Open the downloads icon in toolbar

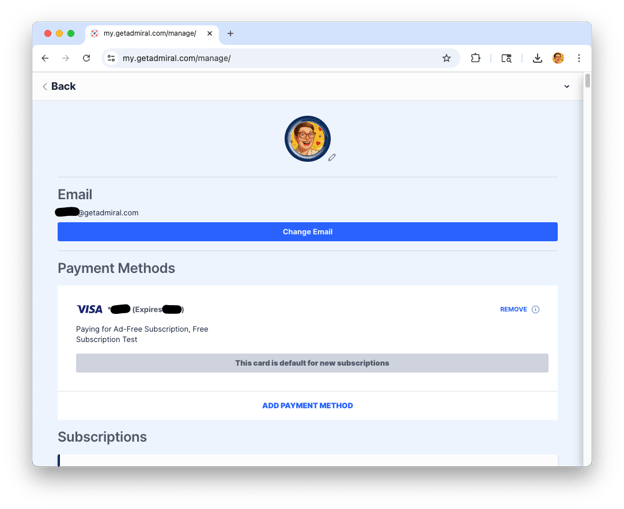[x=537, y=58]
